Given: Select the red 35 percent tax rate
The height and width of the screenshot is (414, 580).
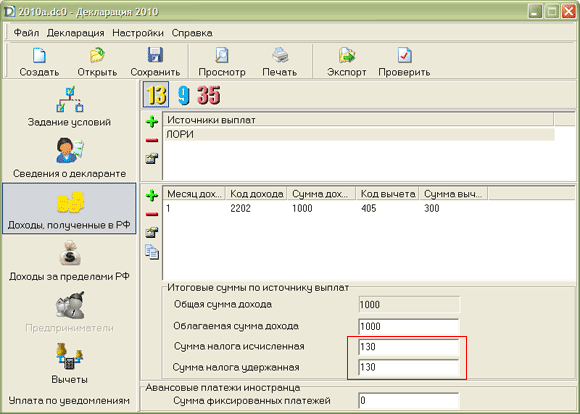Looking at the screenshot, I should tap(209, 95).
